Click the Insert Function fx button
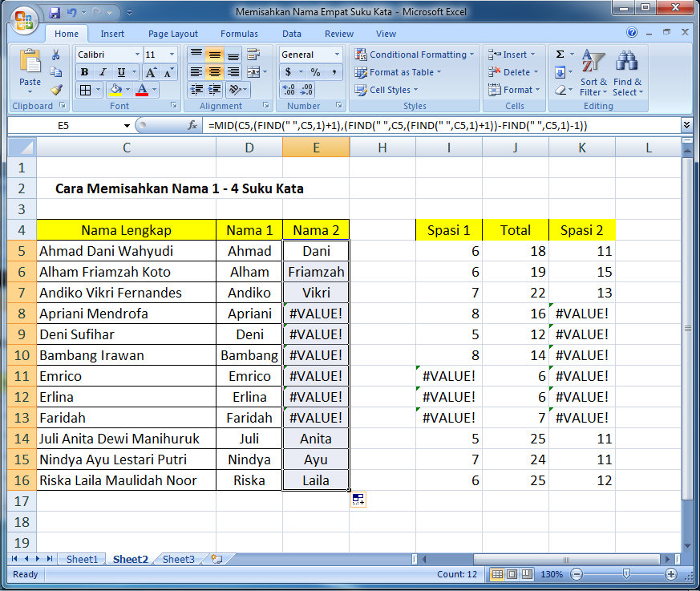This screenshot has height=591, width=700. coord(192,125)
